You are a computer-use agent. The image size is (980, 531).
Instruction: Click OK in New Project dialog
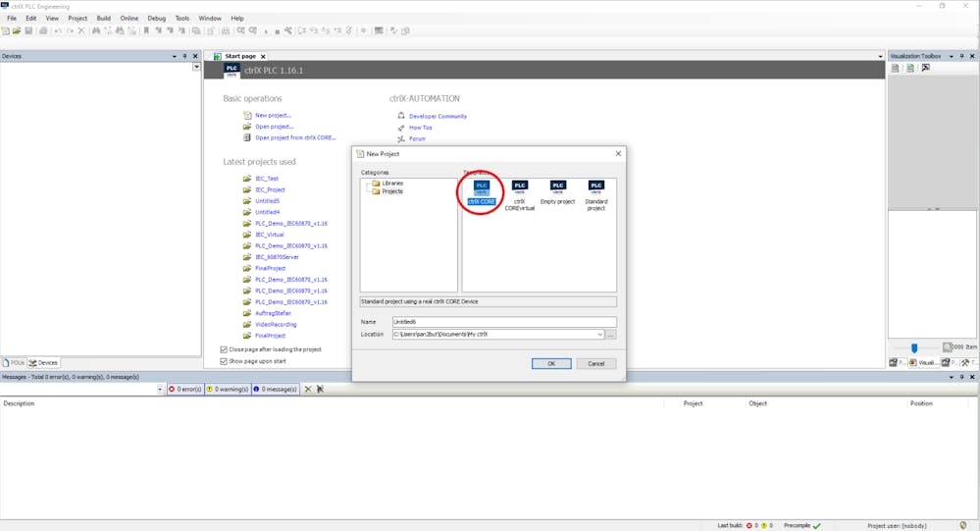[551, 363]
